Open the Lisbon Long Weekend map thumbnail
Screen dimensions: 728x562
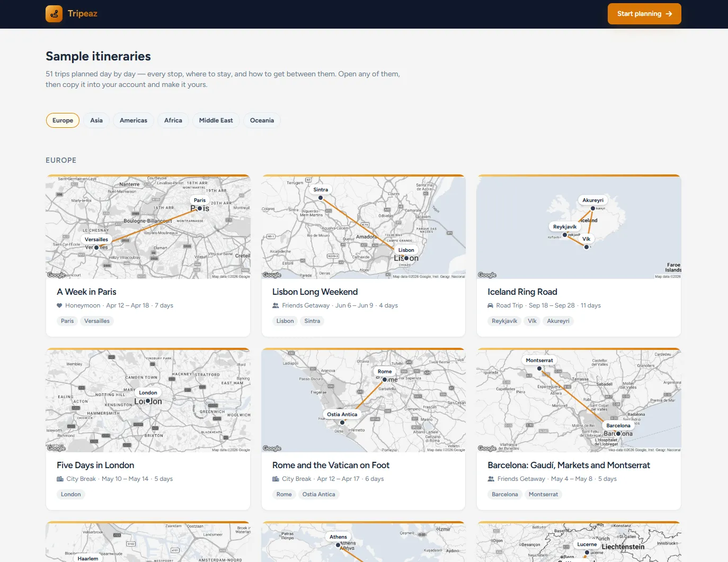click(x=363, y=227)
